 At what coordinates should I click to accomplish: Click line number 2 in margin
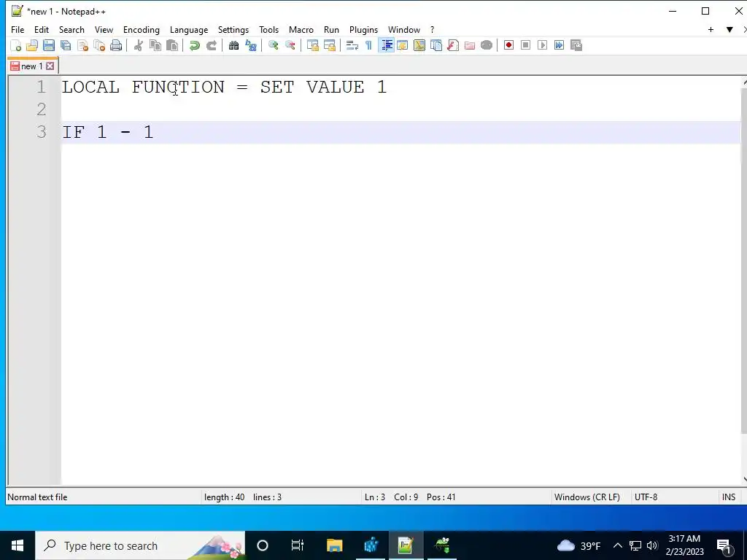[42, 109]
